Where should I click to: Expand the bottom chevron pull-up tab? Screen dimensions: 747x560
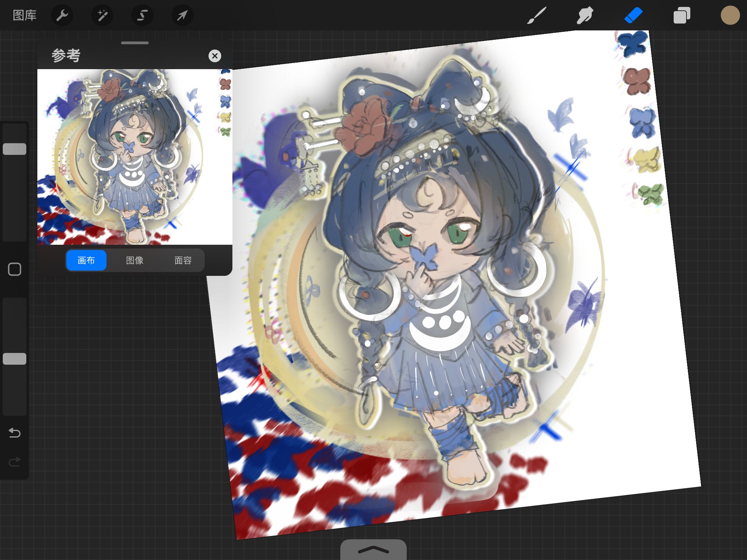click(373, 550)
